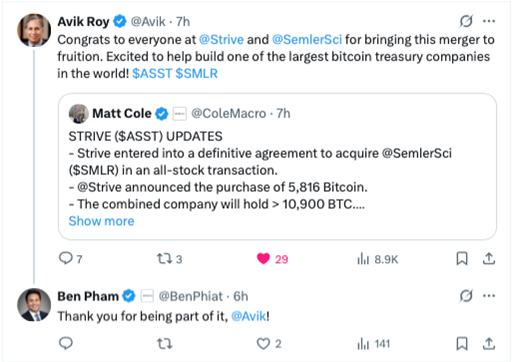The width and height of the screenshot is (512, 362).
Task: Reply to Ben Pham's comment
Action: coord(66,343)
